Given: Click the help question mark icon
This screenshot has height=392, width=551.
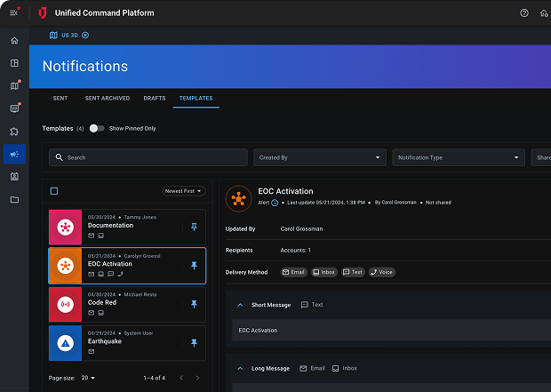Looking at the screenshot, I should pos(523,13).
